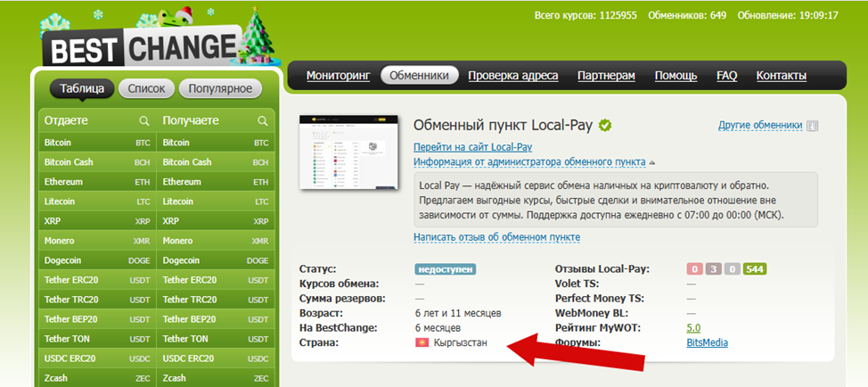Open the Контакты menu item
This screenshot has width=868, height=387.
tap(781, 76)
